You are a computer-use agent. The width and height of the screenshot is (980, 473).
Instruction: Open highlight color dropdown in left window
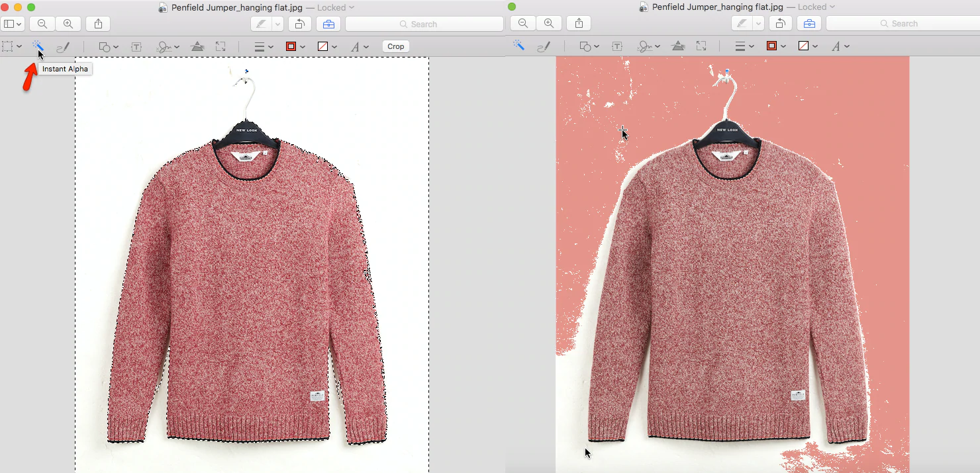277,24
